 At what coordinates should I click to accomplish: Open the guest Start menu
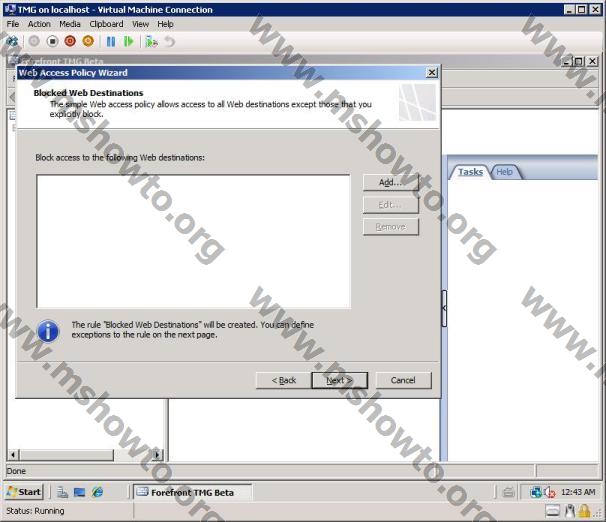pos(24,492)
